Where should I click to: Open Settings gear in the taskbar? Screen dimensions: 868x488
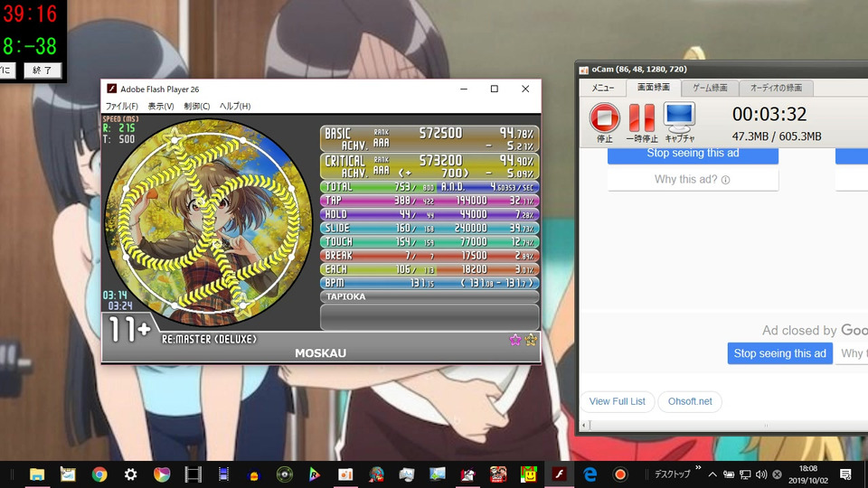point(130,474)
